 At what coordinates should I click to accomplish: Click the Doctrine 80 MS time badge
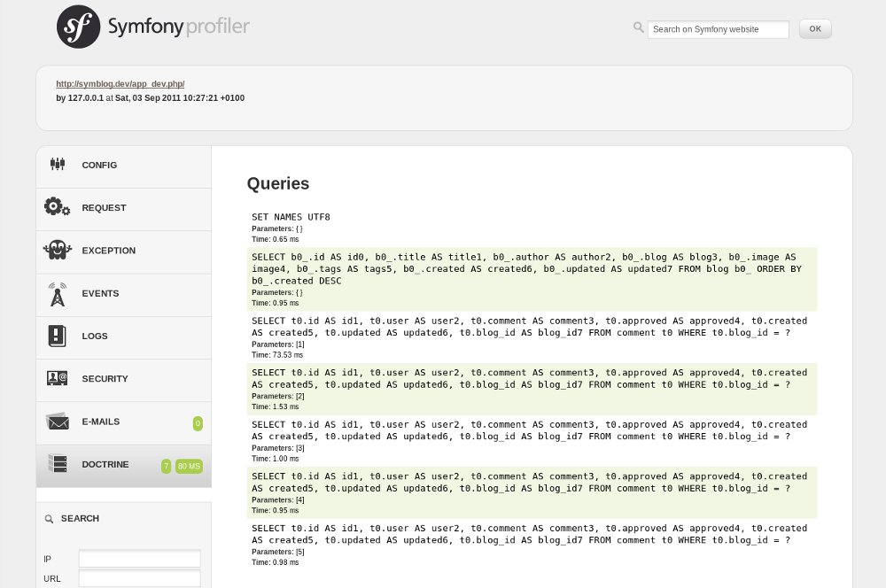pyautogui.click(x=189, y=466)
